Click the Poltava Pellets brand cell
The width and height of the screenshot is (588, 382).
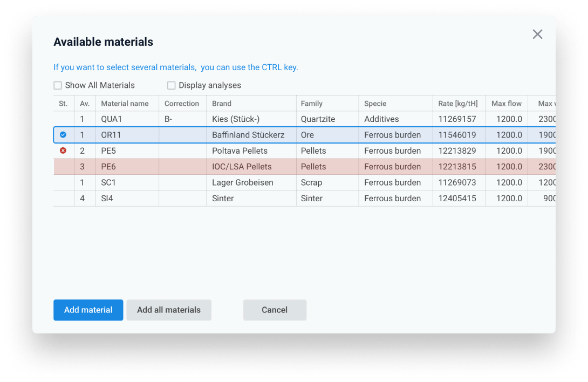[x=240, y=151]
